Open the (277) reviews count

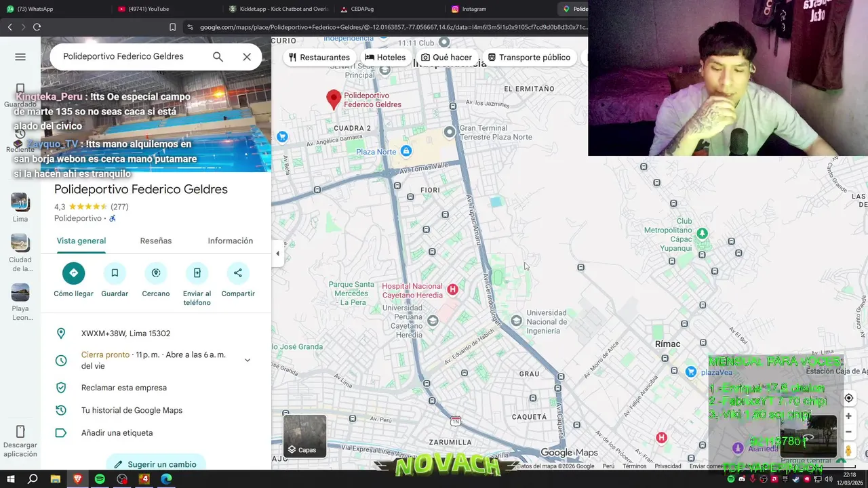point(119,207)
